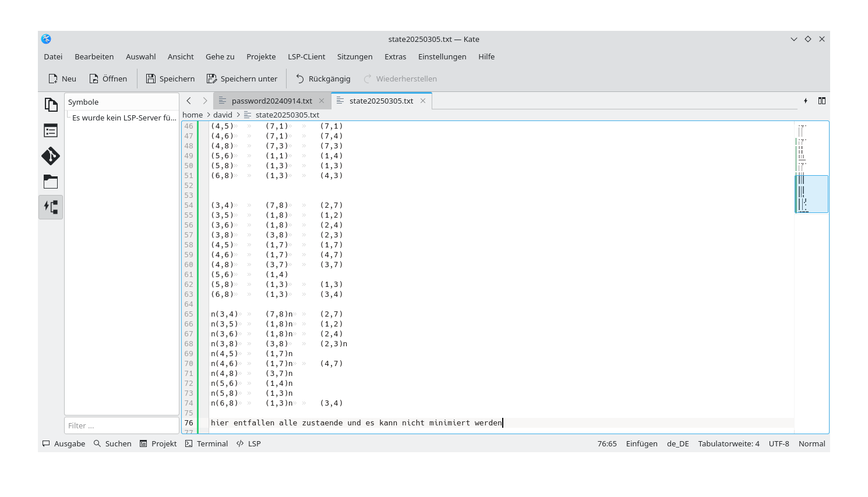The height and width of the screenshot is (497, 868).
Task: Click the highlighted minimap viewport area
Action: coord(812,194)
